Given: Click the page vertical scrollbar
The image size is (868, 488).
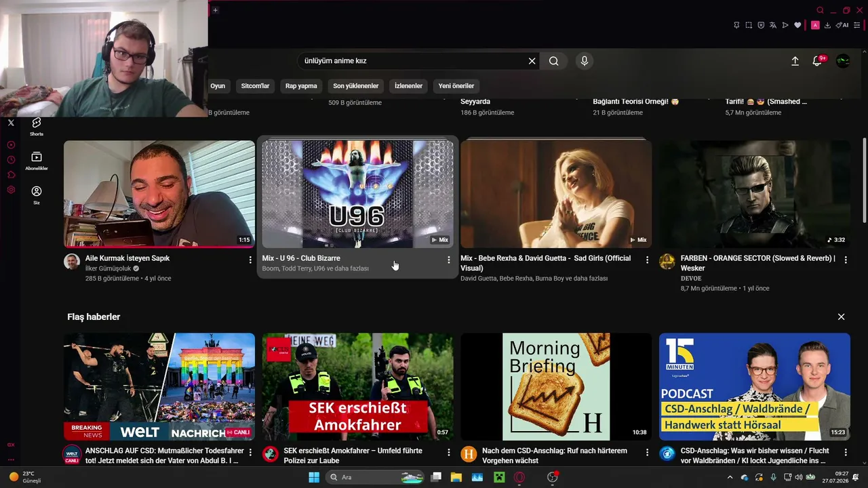Looking at the screenshot, I should [864, 180].
